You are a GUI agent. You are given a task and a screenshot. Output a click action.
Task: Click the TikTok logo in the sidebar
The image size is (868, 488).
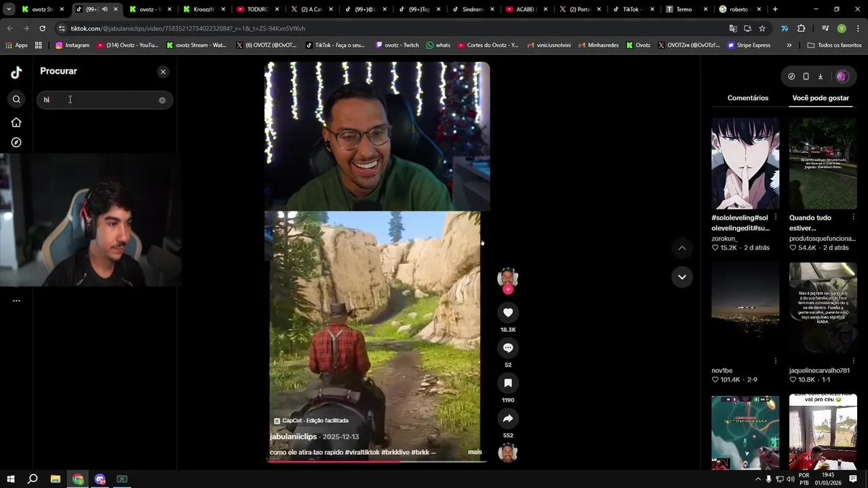(x=16, y=73)
